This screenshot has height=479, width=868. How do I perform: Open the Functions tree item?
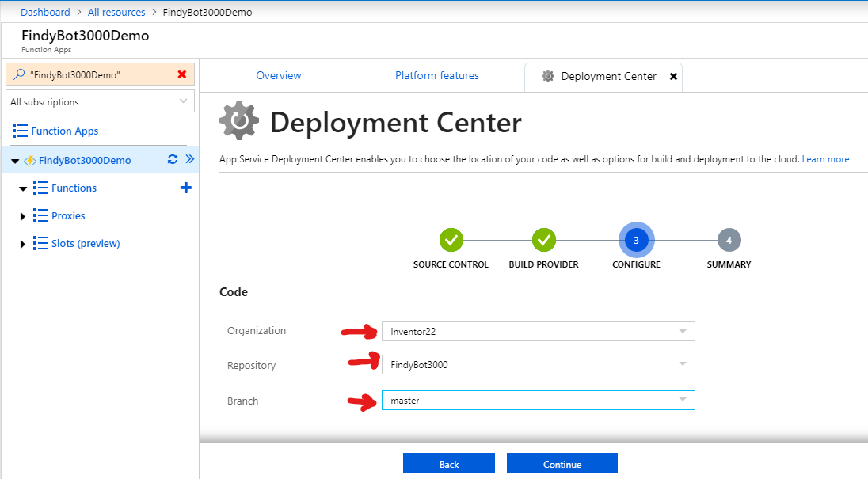coord(74,188)
